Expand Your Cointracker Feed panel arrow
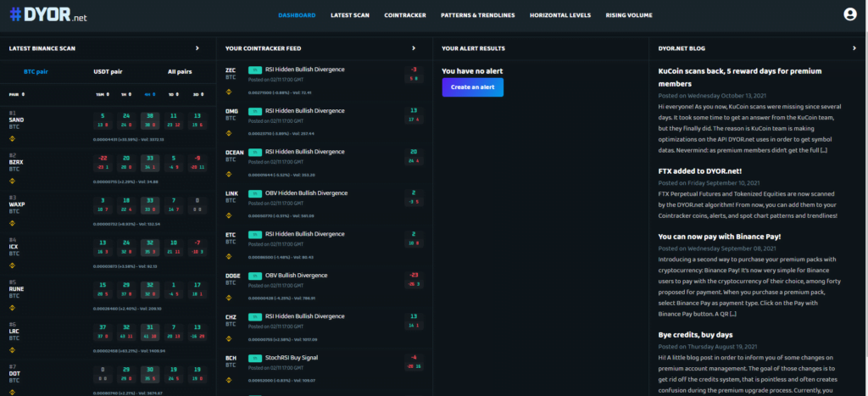The height and width of the screenshot is (396, 868). pos(414,48)
